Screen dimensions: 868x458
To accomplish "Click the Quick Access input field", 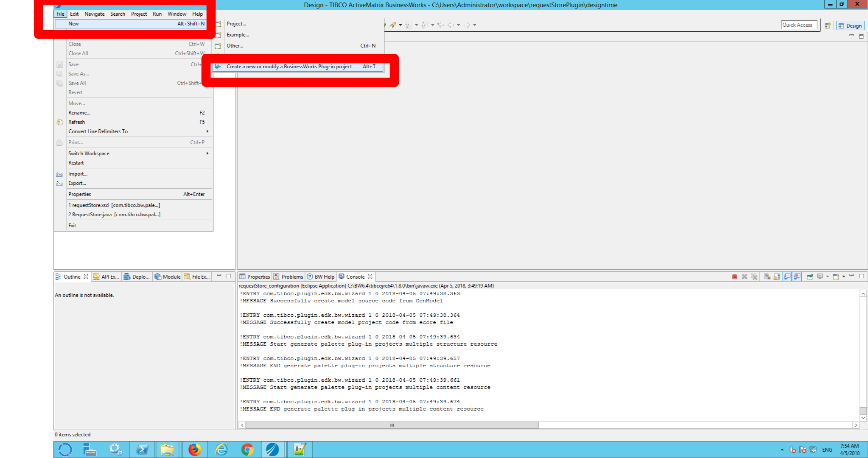I will tap(799, 25).
